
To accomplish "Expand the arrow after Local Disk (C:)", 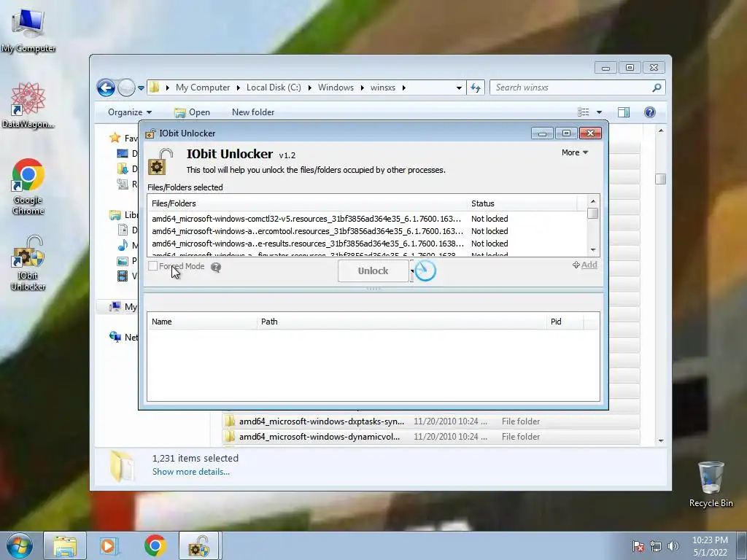I will (309, 87).
